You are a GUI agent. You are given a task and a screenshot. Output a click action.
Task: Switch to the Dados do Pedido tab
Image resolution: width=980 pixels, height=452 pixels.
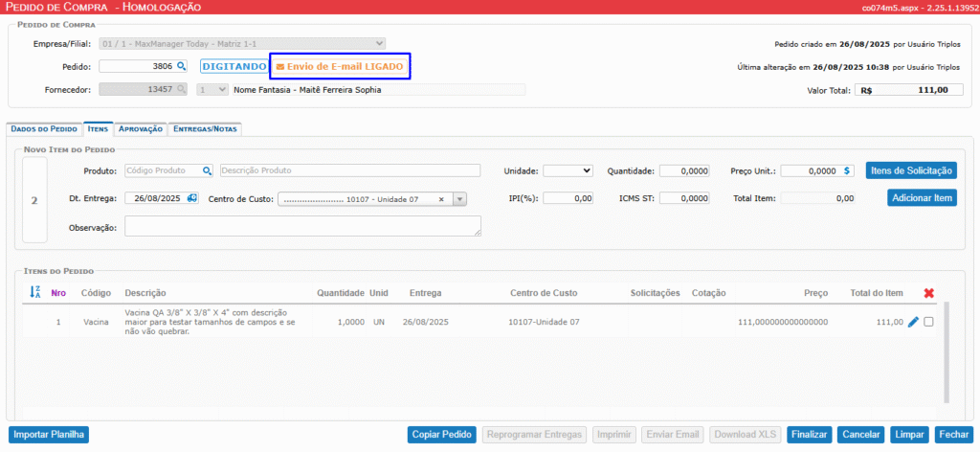(44, 128)
